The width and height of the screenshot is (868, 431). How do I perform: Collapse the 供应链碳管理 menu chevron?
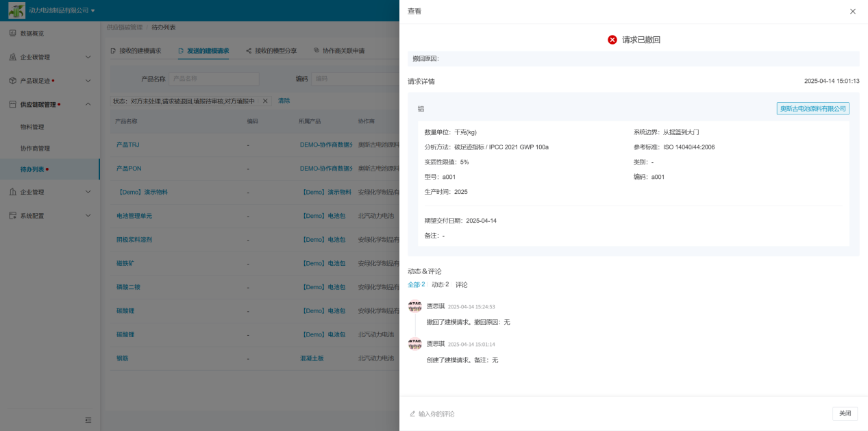click(88, 104)
